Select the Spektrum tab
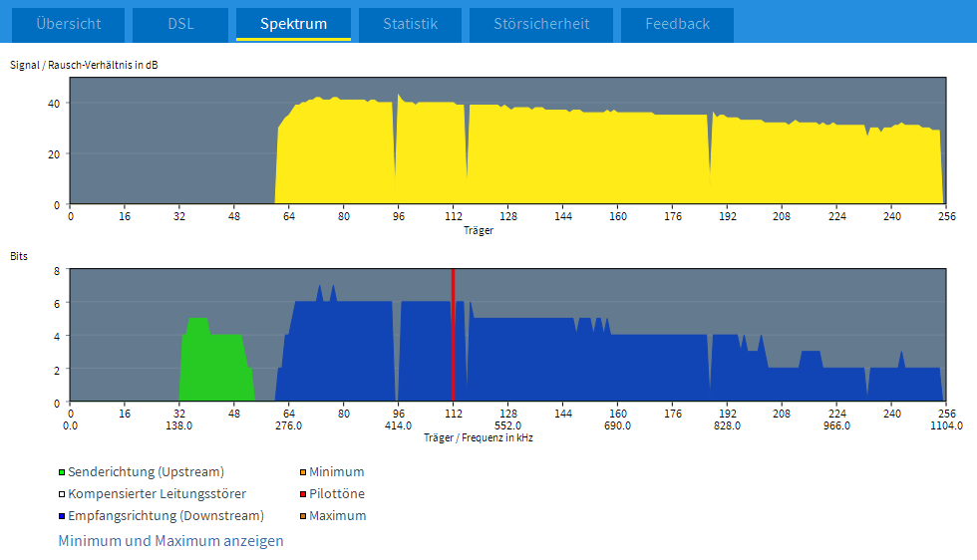Image resolution: width=977 pixels, height=560 pixels. pos(293,24)
